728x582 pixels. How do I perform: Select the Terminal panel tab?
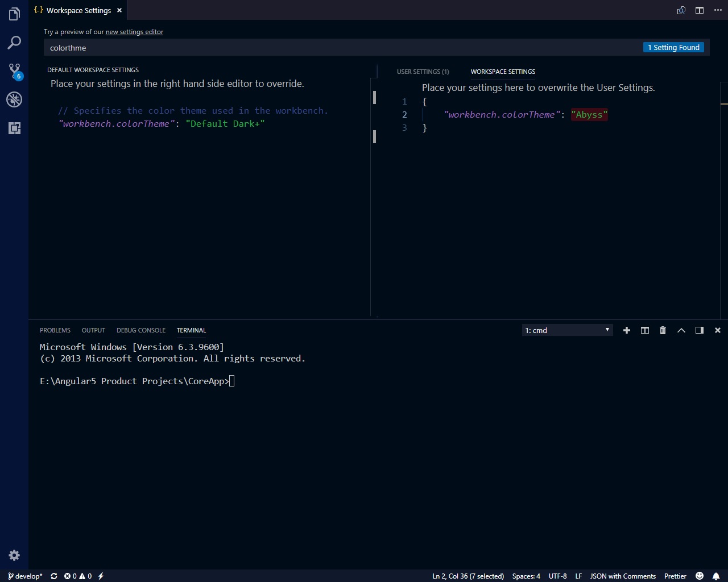191,330
